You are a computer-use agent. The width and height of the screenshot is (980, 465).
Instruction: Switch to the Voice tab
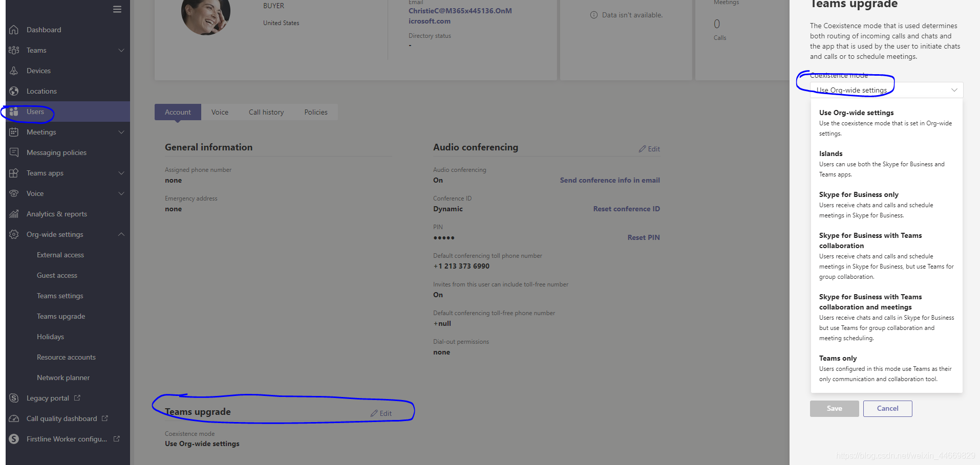[x=220, y=112]
